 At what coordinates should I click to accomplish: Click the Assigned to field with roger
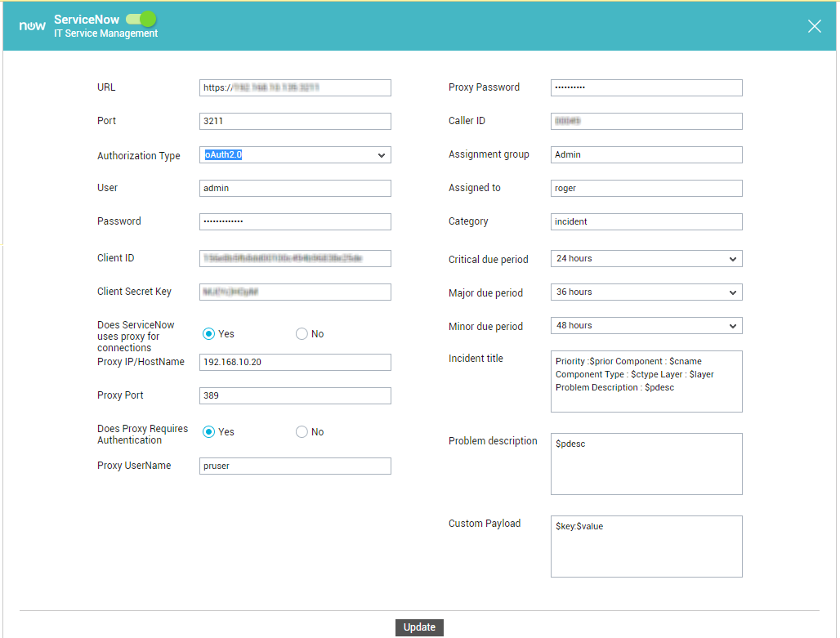pyautogui.click(x=646, y=188)
